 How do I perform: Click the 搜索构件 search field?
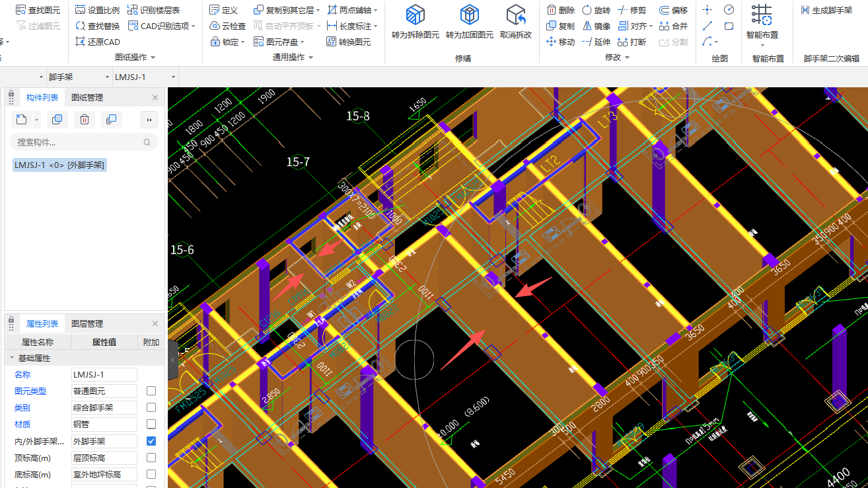(84, 142)
